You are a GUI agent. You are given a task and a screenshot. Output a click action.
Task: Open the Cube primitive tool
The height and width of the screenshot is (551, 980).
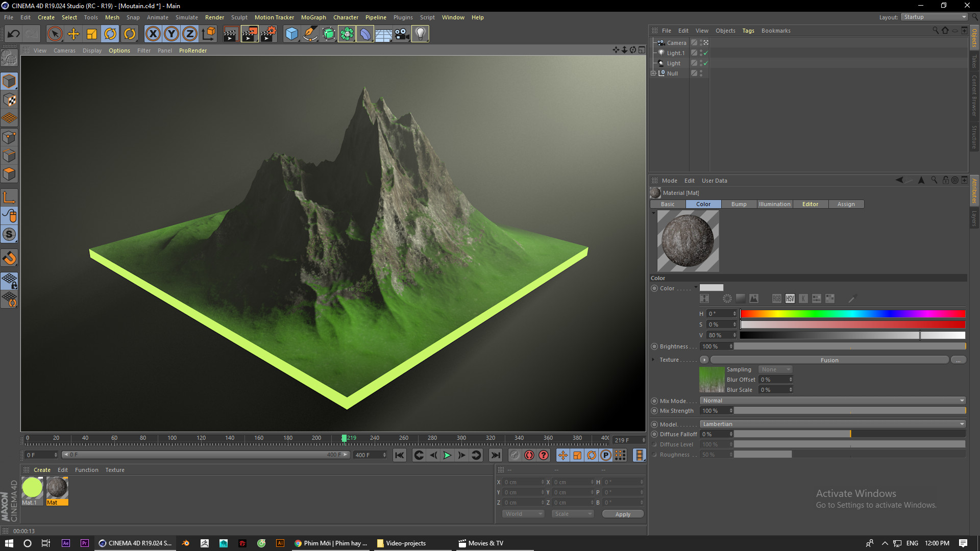292,34
